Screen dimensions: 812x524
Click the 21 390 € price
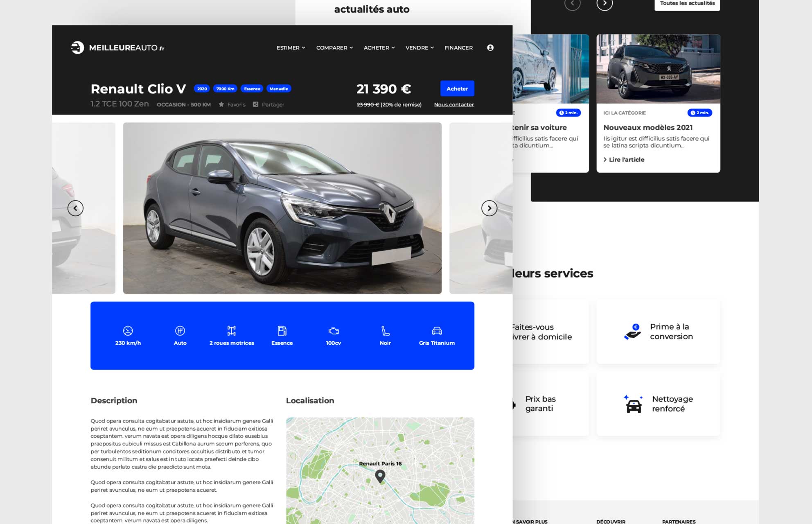click(383, 89)
